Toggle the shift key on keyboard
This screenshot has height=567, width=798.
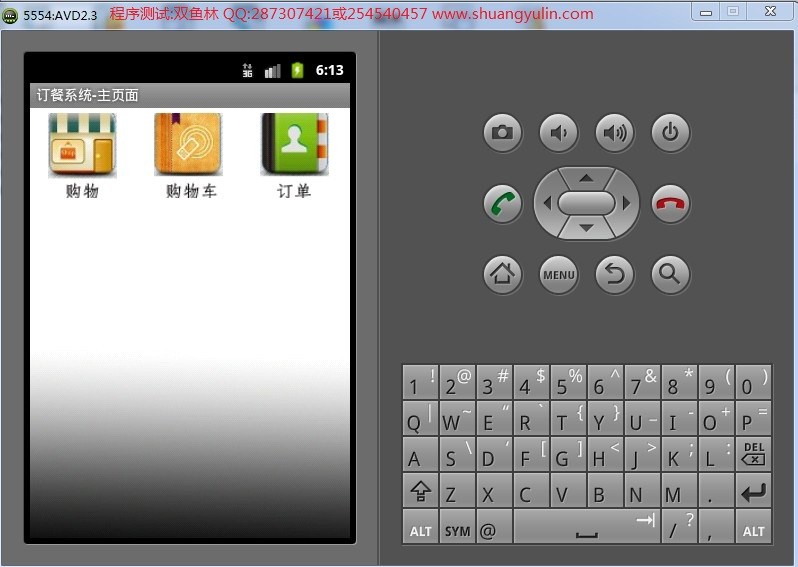[420, 492]
